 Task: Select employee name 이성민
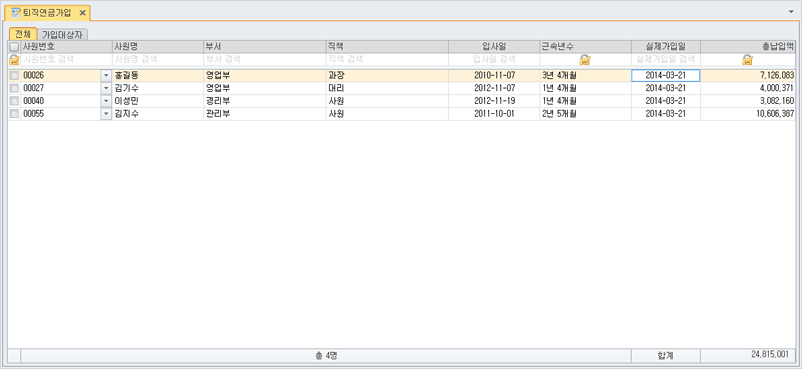(x=126, y=101)
